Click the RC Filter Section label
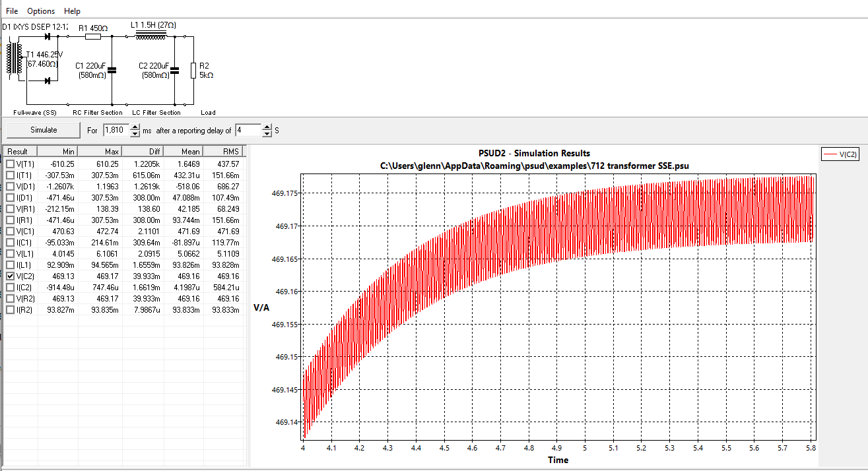This screenshot has width=868, height=471. [x=98, y=113]
